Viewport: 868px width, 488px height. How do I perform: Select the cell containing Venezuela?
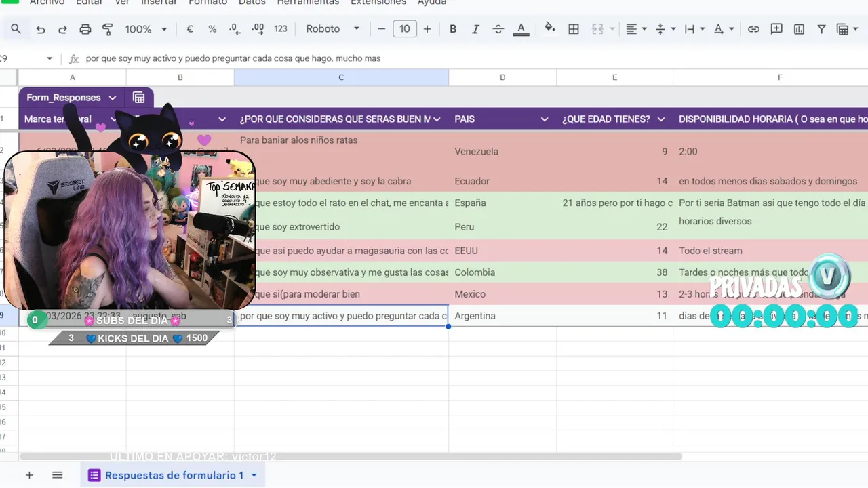(x=502, y=151)
